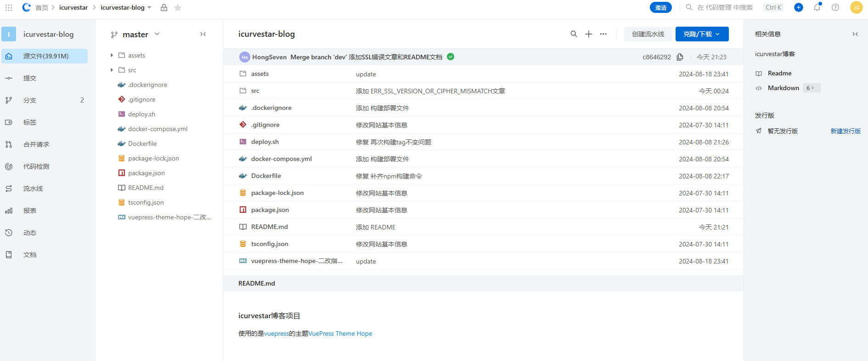Expand the src folder in tree

tap(112, 70)
